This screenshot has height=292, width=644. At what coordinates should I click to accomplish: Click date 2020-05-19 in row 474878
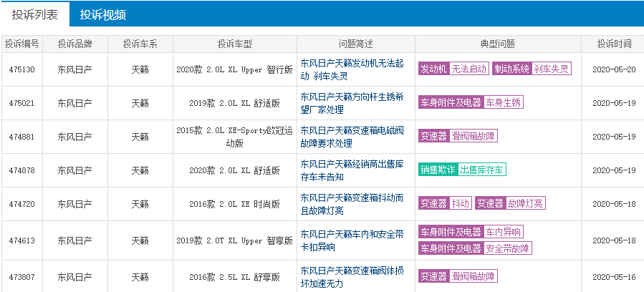point(614,170)
